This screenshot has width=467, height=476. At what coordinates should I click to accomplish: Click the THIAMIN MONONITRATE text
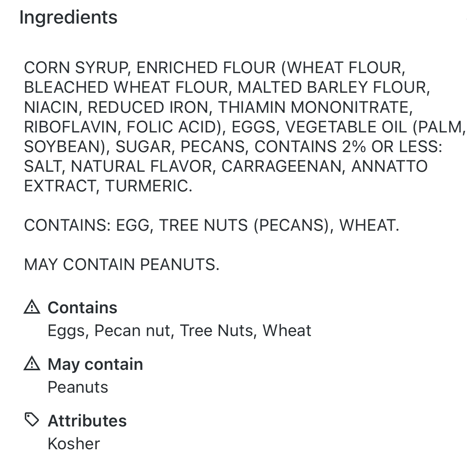click(x=315, y=107)
